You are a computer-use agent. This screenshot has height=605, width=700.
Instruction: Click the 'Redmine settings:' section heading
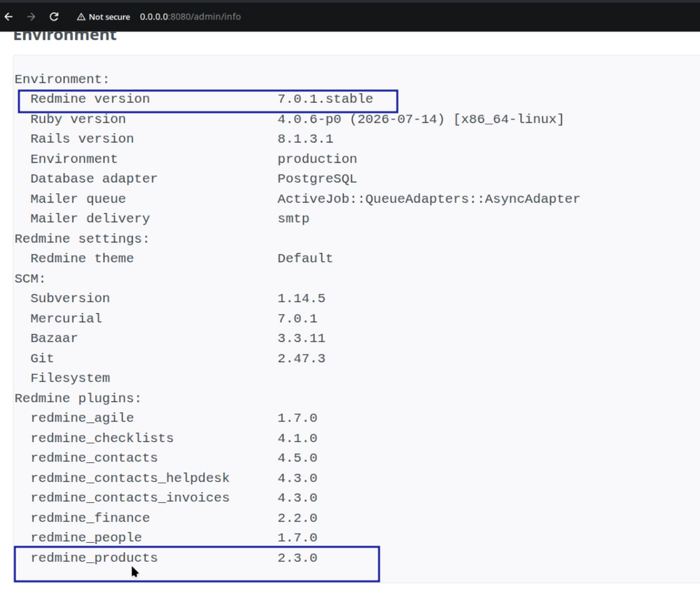coord(82,239)
